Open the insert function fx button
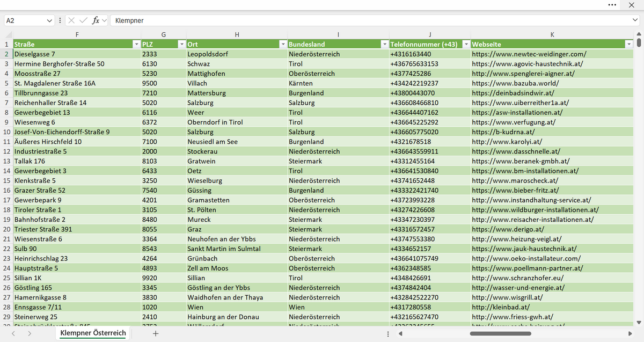644x342 pixels. [96, 20]
